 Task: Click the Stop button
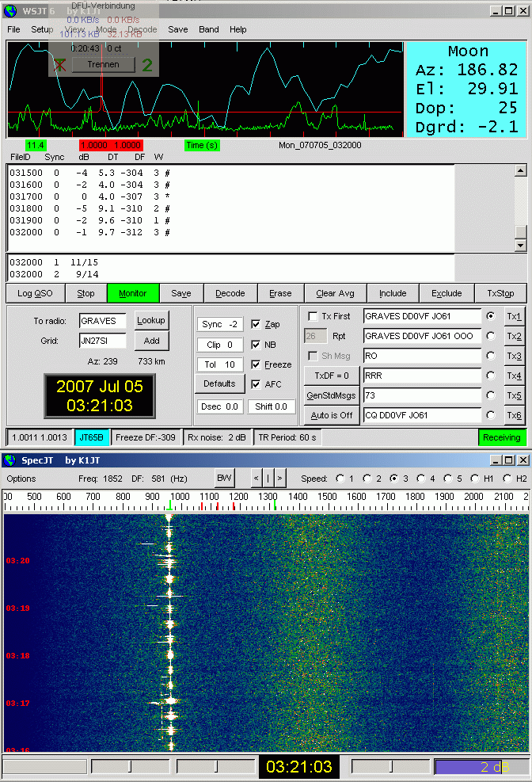[x=85, y=293]
